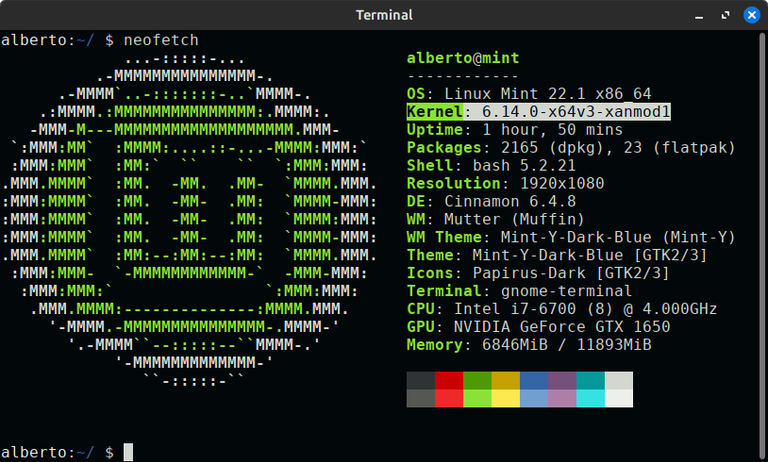Click the 'DE: Cinnamon 6.4.8' line

point(491,201)
